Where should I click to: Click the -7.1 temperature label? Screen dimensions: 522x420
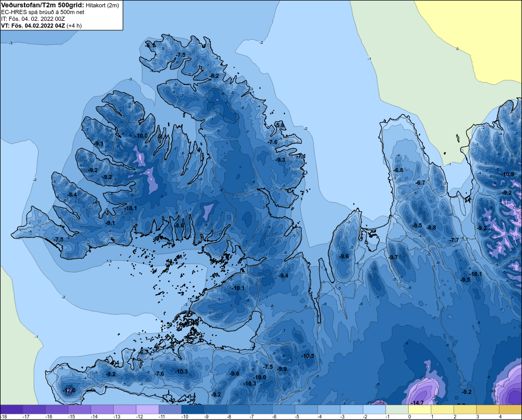(x=301, y=156)
